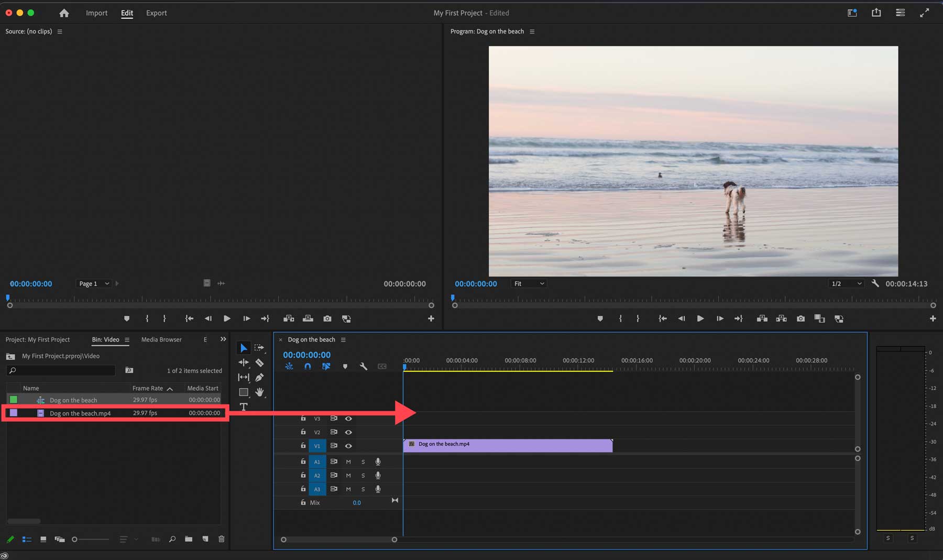Select the Ripple Edit tool

coord(244,362)
